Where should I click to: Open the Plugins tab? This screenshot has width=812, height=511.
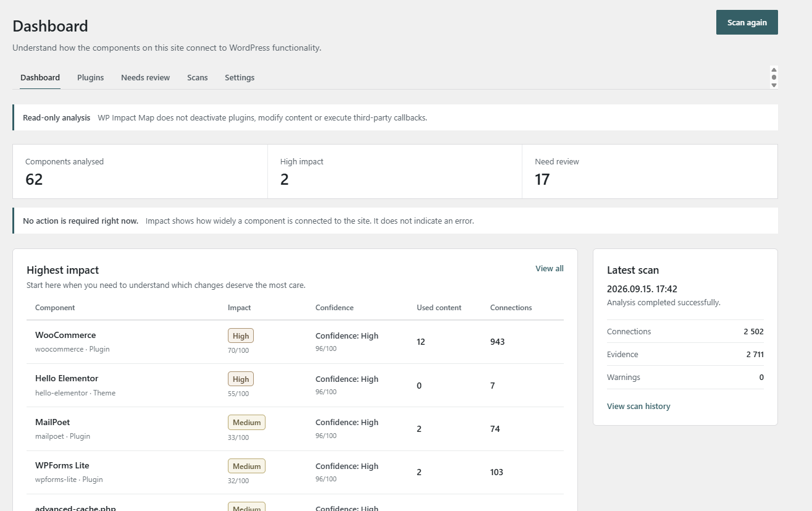point(90,78)
